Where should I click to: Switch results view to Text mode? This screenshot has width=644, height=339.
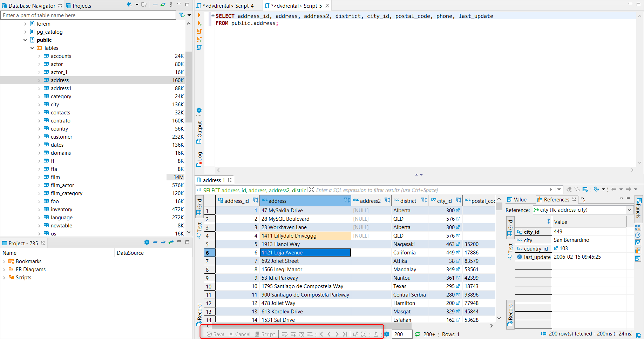coord(199,227)
